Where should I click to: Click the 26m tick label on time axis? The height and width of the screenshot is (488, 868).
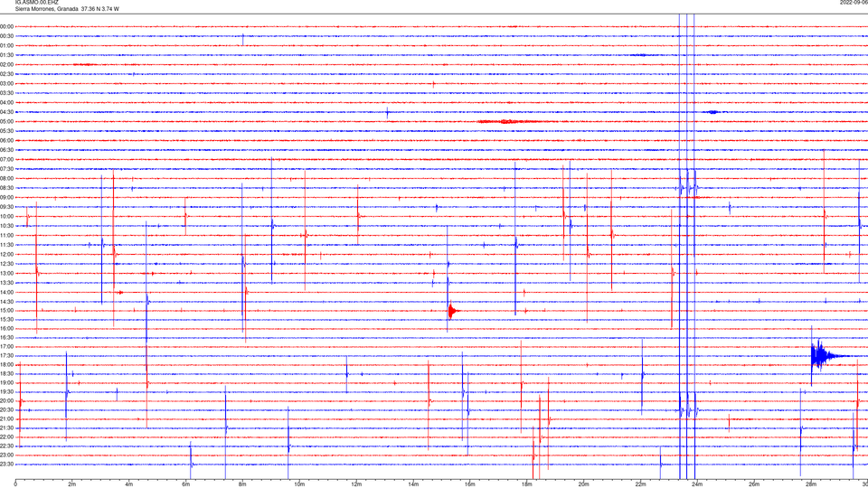tap(754, 484)
